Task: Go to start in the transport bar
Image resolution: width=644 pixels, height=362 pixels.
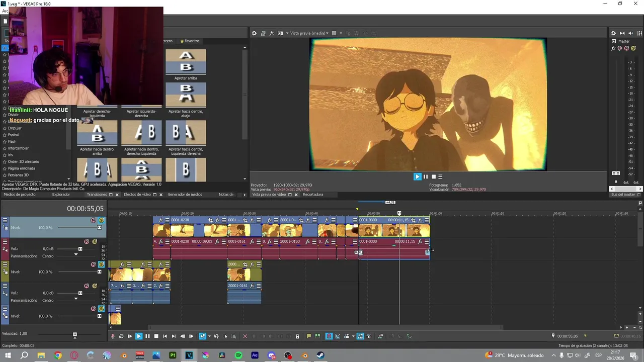Action: tap(165, 336)
